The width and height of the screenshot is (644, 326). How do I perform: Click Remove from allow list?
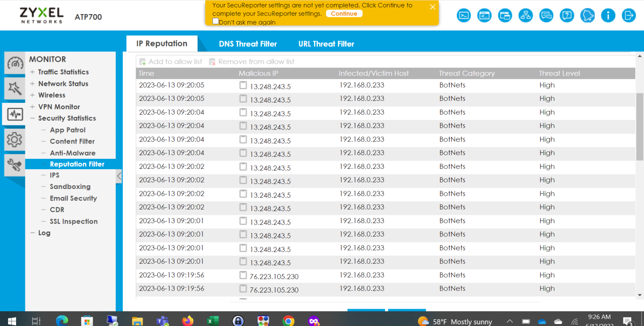point(252,62)
